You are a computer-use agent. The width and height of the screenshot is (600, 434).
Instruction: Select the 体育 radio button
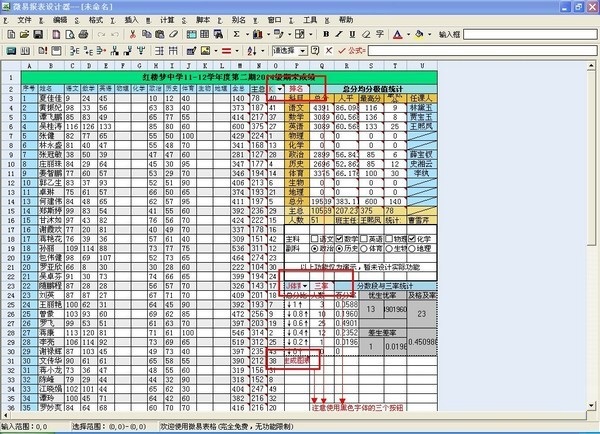[364, 248]
